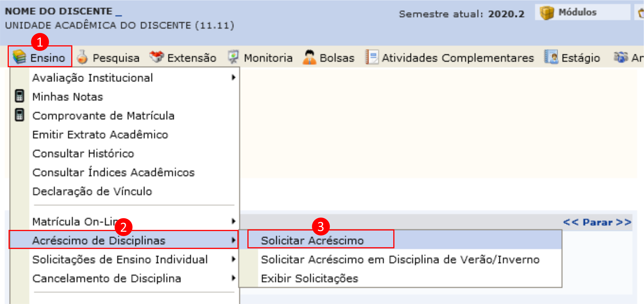Select Consultar Histórico entry
Image resolution: width=644 pixels, height=304 pixels.
[83, 154]
